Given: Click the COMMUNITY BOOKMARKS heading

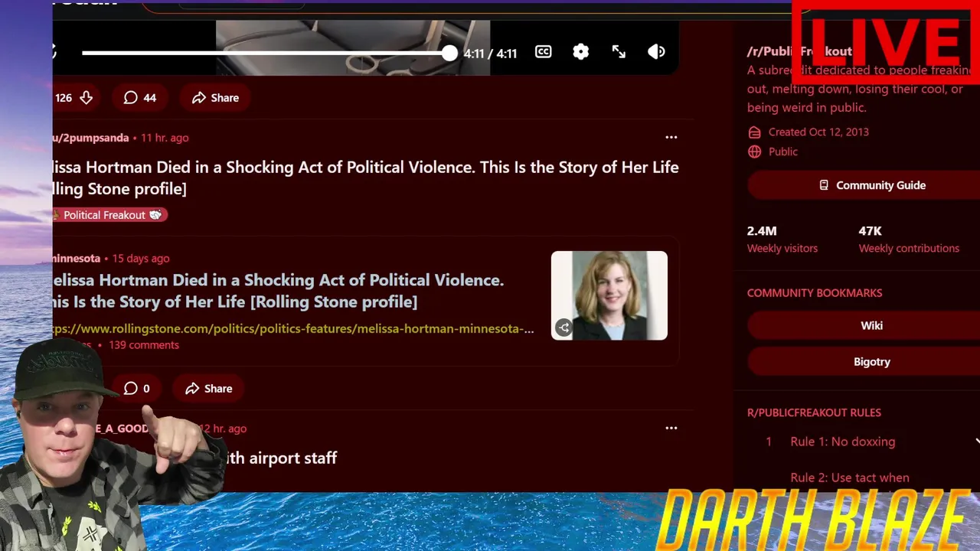Looking at the screenshot, I should [x=815, y=293].
